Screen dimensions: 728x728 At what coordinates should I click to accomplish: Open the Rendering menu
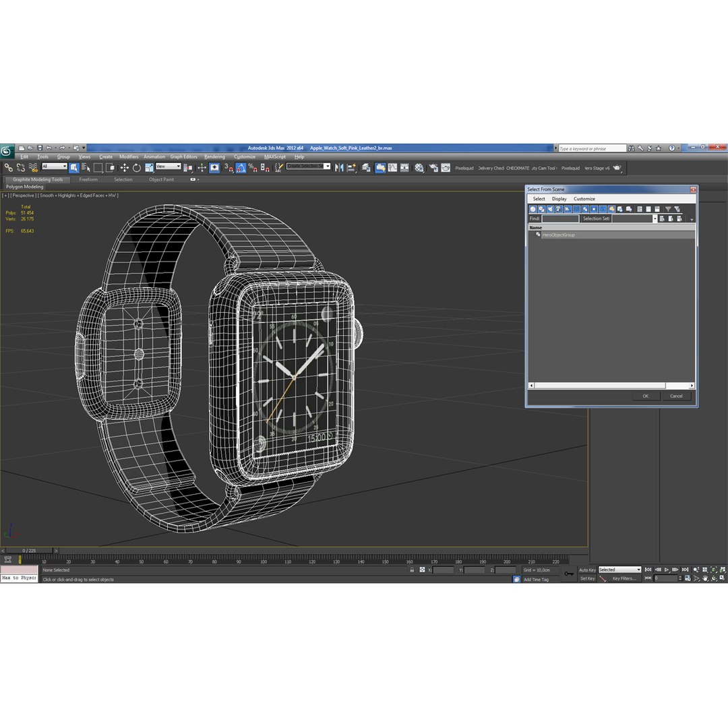(x=214, y=157)
